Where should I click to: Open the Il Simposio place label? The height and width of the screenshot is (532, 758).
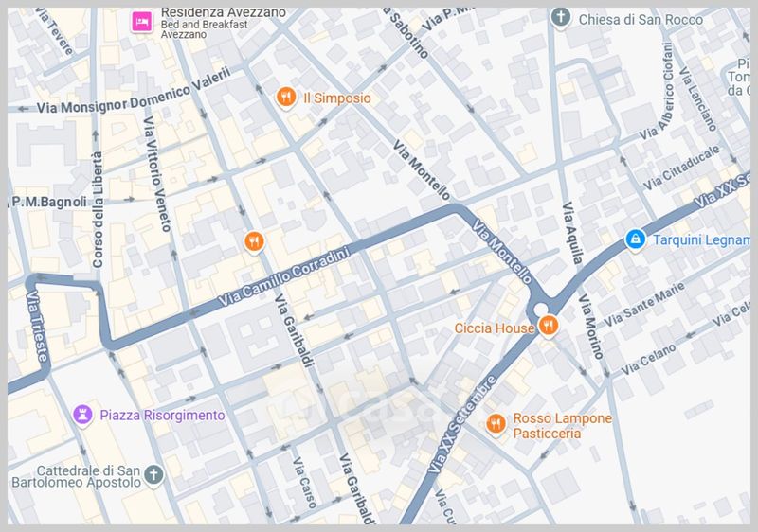337,98
